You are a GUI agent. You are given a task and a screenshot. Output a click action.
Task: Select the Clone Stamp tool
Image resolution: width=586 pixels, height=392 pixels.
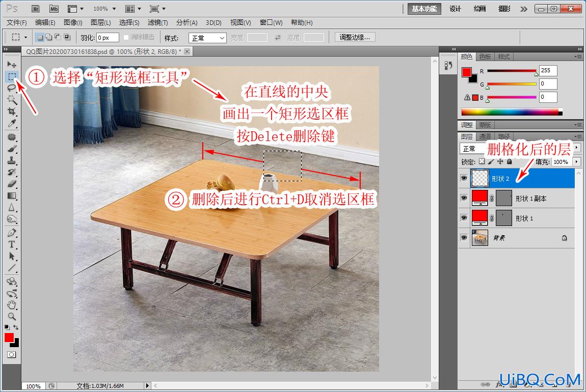[x=12, y=160]
